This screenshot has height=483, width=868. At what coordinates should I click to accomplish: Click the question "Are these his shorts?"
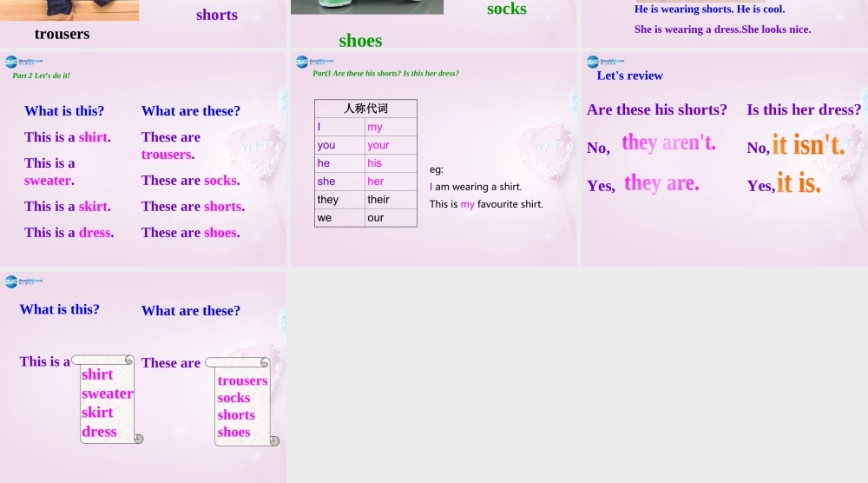tap(657, 109)
